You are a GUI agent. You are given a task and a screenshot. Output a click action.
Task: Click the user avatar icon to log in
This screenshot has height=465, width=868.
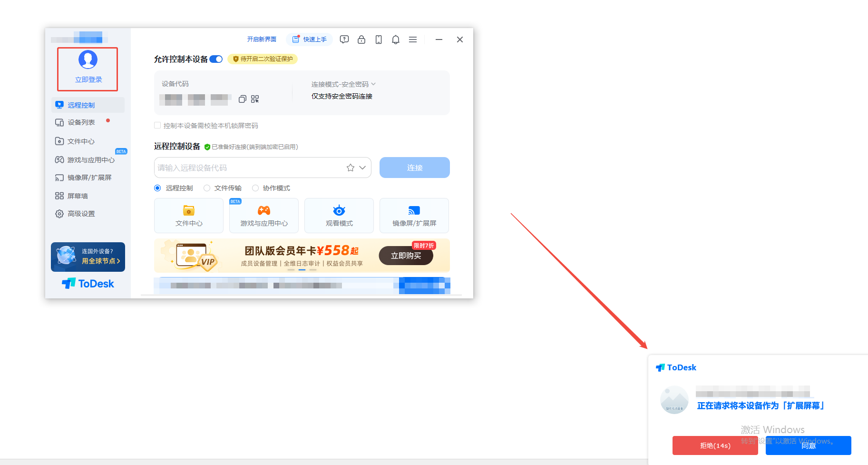click(88, 59)
